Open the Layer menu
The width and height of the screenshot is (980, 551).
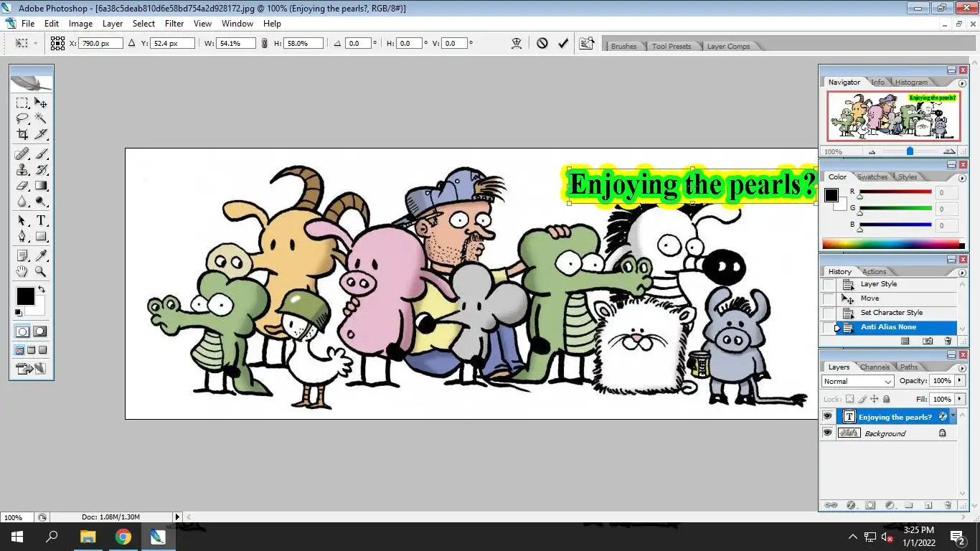coord(113,24)
